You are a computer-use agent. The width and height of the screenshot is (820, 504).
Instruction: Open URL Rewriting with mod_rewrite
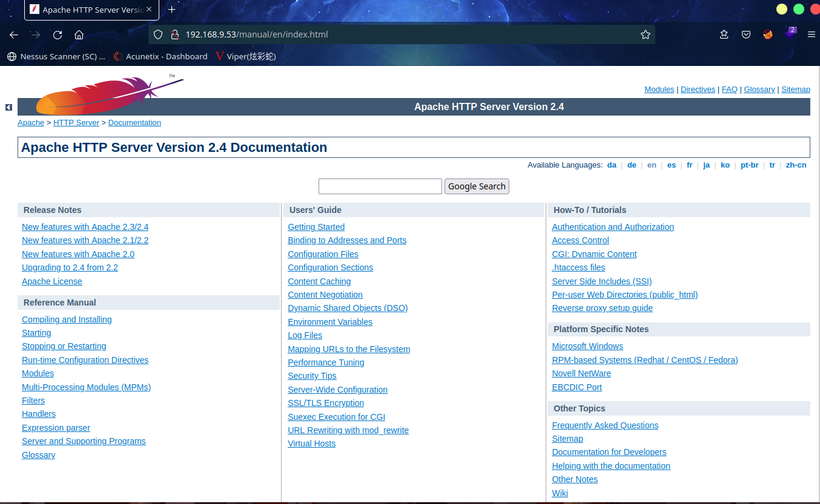click(348, 430)
